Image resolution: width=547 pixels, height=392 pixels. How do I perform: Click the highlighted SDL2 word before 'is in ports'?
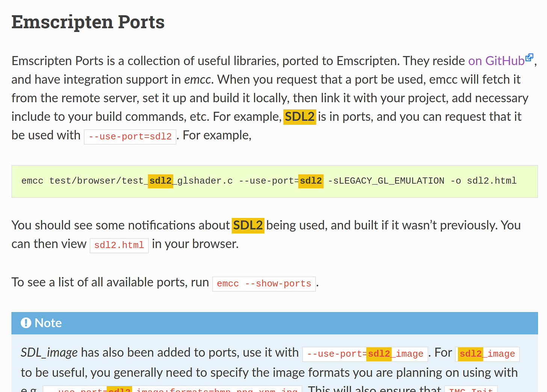click(x=299, y=117)
